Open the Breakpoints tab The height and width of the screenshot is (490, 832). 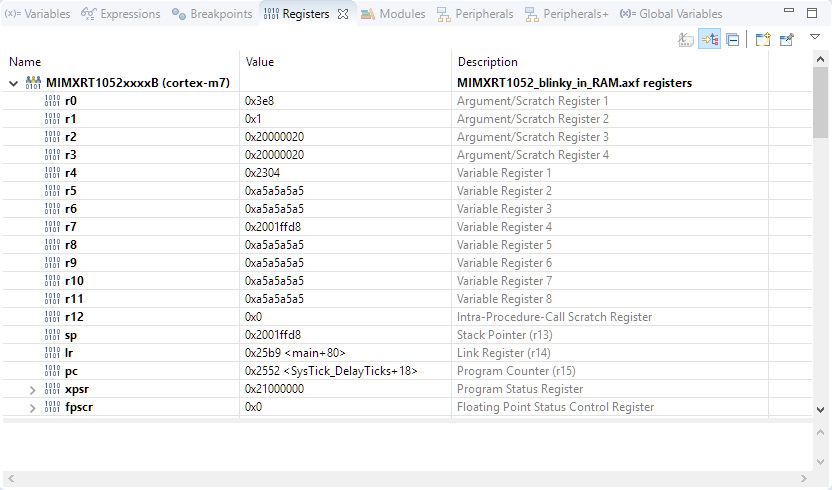tap(212, 14)
